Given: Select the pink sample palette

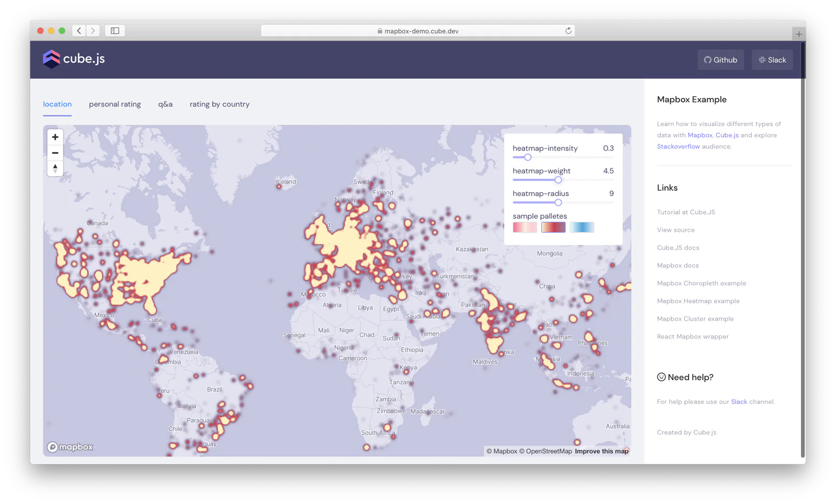Looking at the screenshot, I should [525, 227].
